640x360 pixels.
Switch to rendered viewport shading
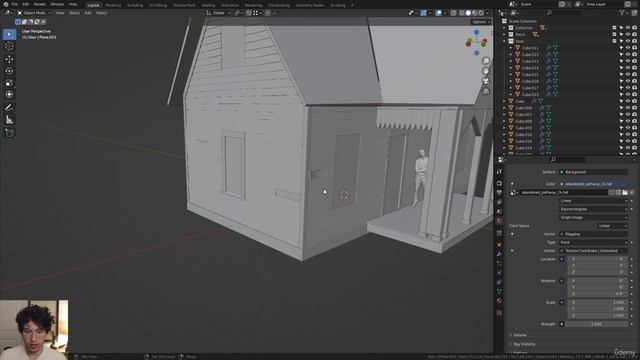coord(481,13)
